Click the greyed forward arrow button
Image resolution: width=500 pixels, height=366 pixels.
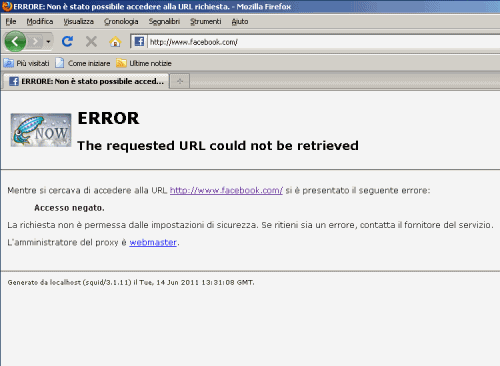35,42
